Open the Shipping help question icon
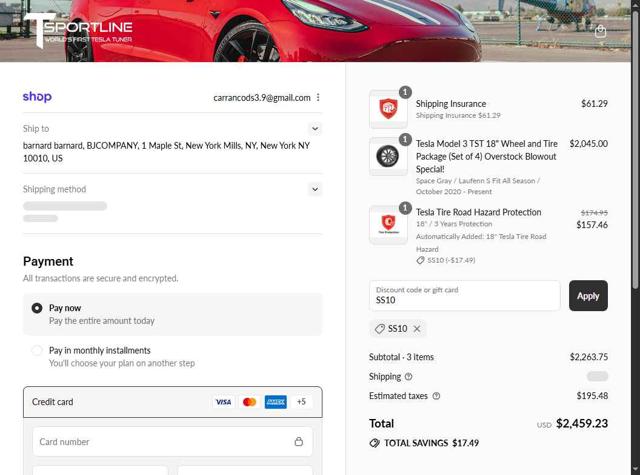 tap(408, 377)
